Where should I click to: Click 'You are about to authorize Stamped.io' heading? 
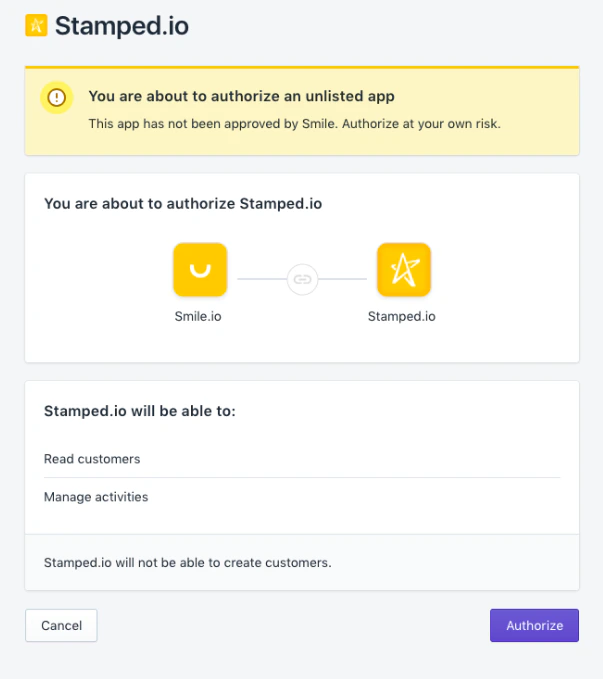[x=183, y=204]
